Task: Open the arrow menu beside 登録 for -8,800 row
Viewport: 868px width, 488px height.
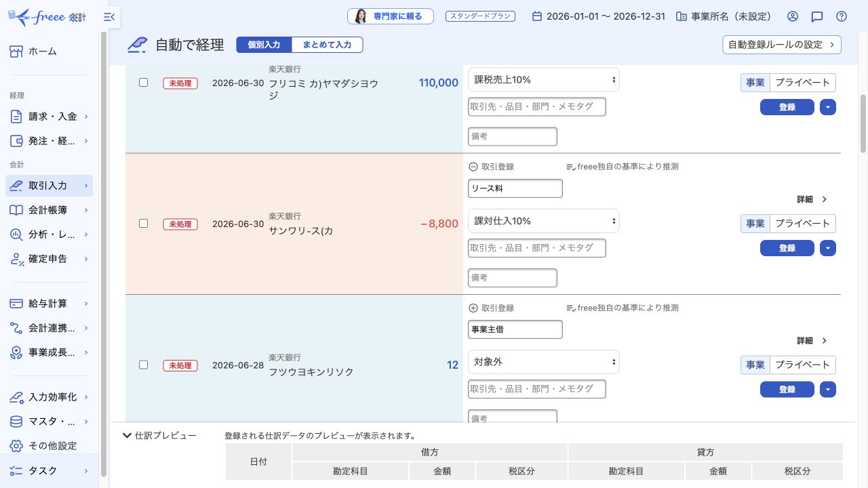Action: [x=828, y=248]
